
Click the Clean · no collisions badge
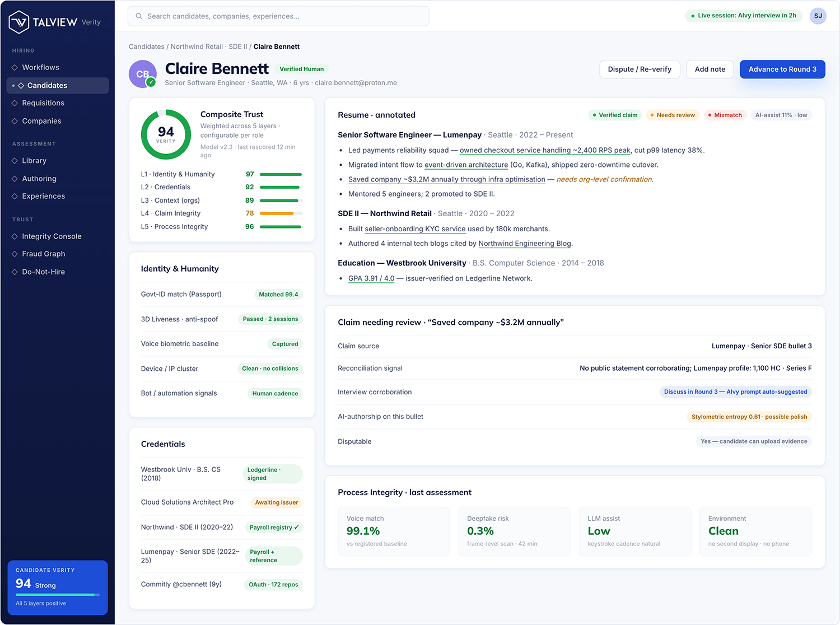(270, 369)
